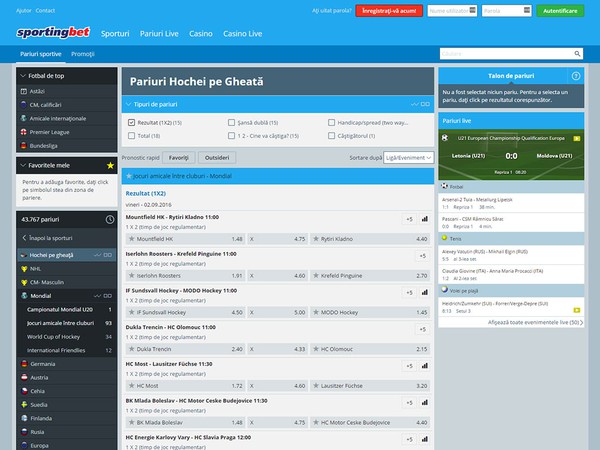This screenshot has height=450, width=600.
Task: Click star next to MODO Hockey
Action: tap(316, 312)
